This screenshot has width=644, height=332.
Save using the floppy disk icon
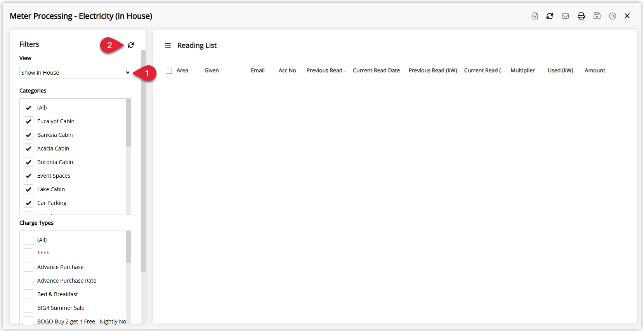[597, 16]
